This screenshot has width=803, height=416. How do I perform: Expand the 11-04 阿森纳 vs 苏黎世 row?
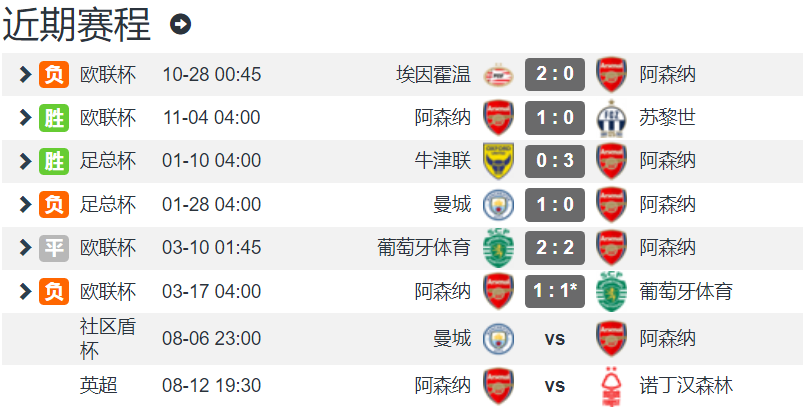point(26,118)
